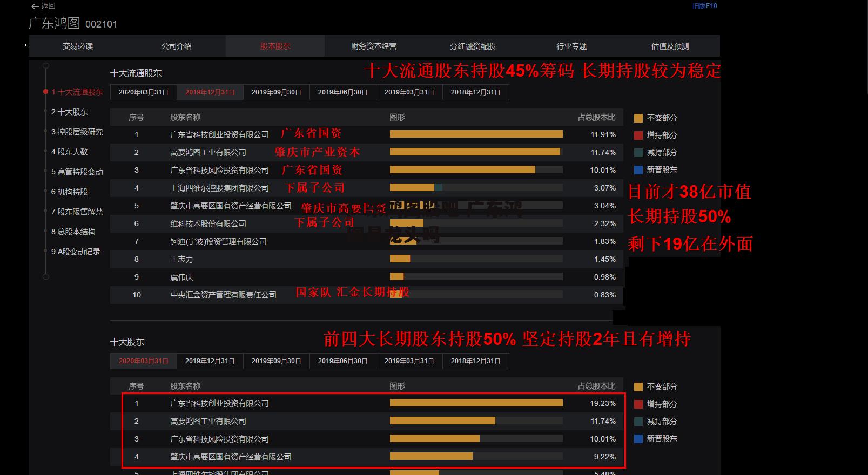Click the 10.01% value in 十大流通股东 table

(603, 170)
